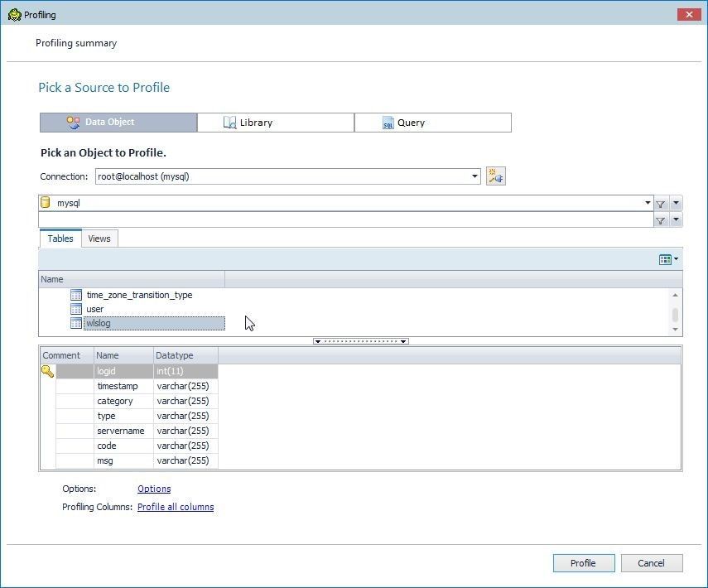Click the Toad frog icon in title bar
Image resolution: width=708 pixels, height=588 pixels.
pos(14,14)
